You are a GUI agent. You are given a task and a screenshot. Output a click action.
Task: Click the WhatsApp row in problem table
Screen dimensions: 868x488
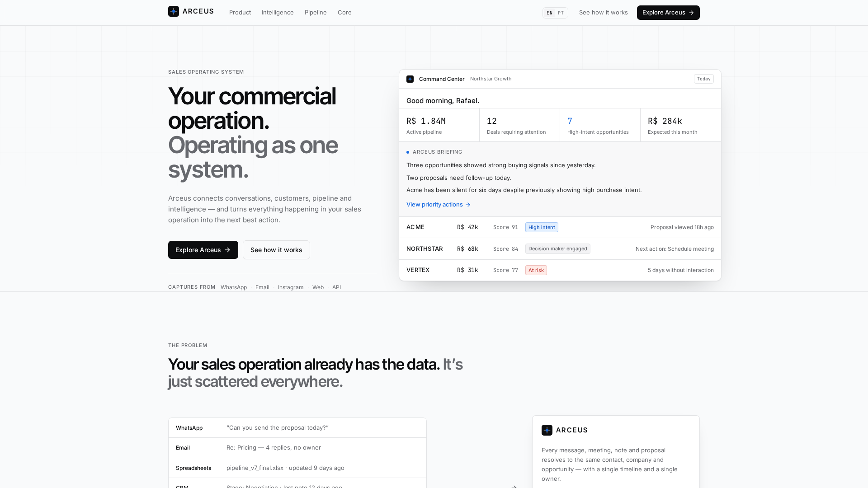(x=297, y=428)
